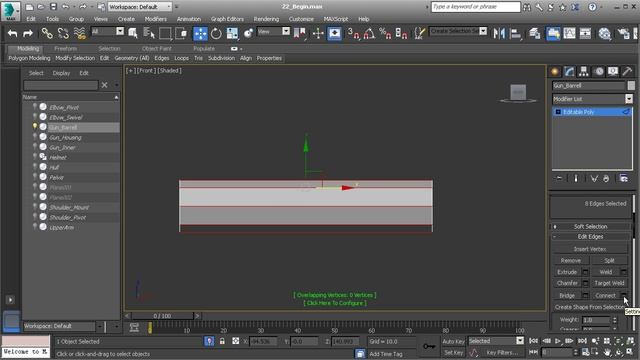The width and height of the screenshot is (640, 360).
Task: Switch to the Object Paint ribbon tab
Action: tap(156, 49)
